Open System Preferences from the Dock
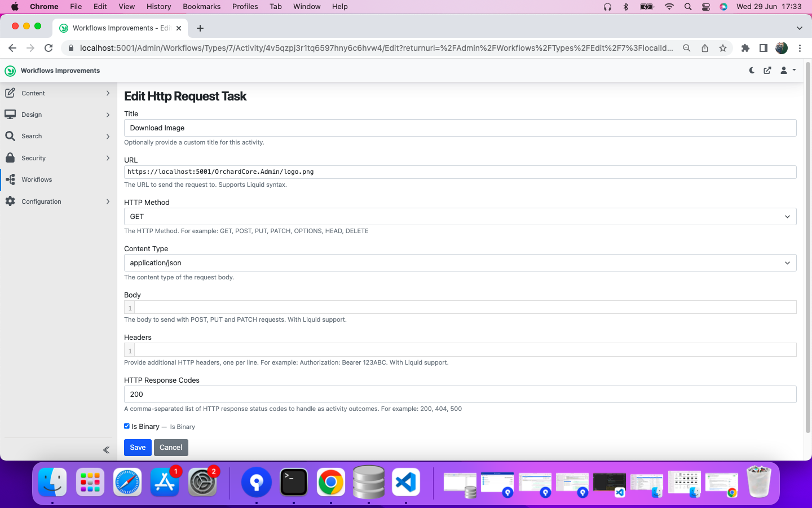The width and height of the screenshot is (812, 508). click(202, 482)
